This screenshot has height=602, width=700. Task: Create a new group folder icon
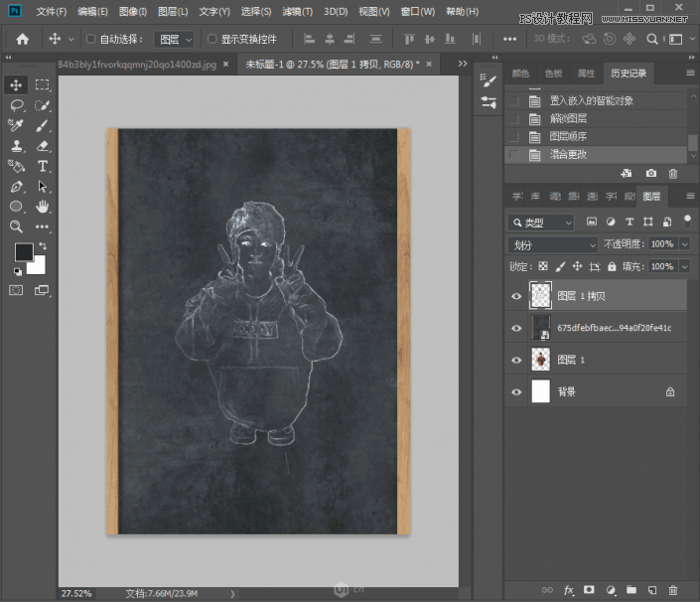click(631, 590)
